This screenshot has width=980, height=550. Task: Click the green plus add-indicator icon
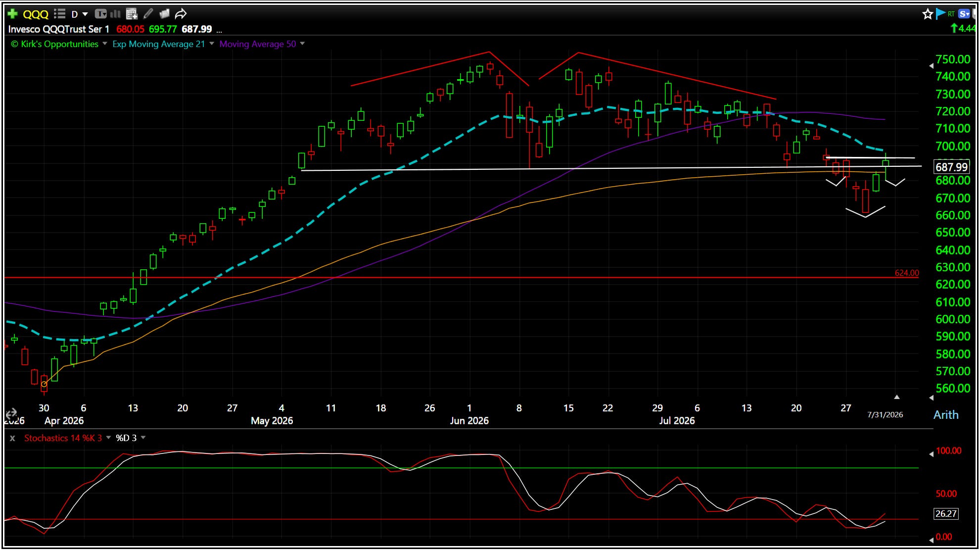coord(13,14)
